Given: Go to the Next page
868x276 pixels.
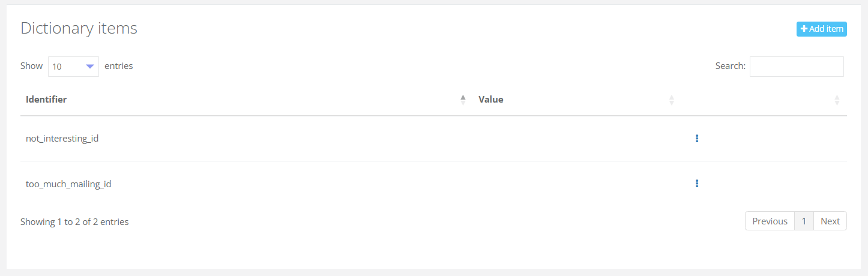Looking at the screenshot, I should [x=830, y=221].
